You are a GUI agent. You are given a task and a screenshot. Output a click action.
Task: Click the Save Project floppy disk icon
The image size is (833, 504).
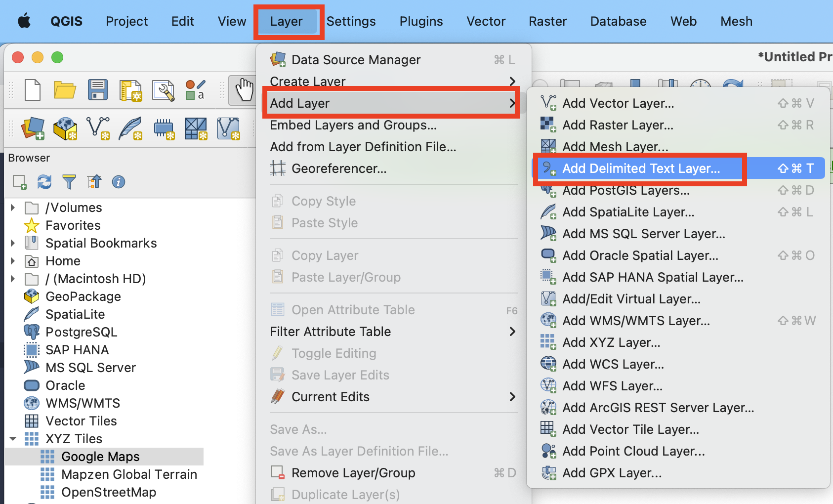[x=97, y=90]
